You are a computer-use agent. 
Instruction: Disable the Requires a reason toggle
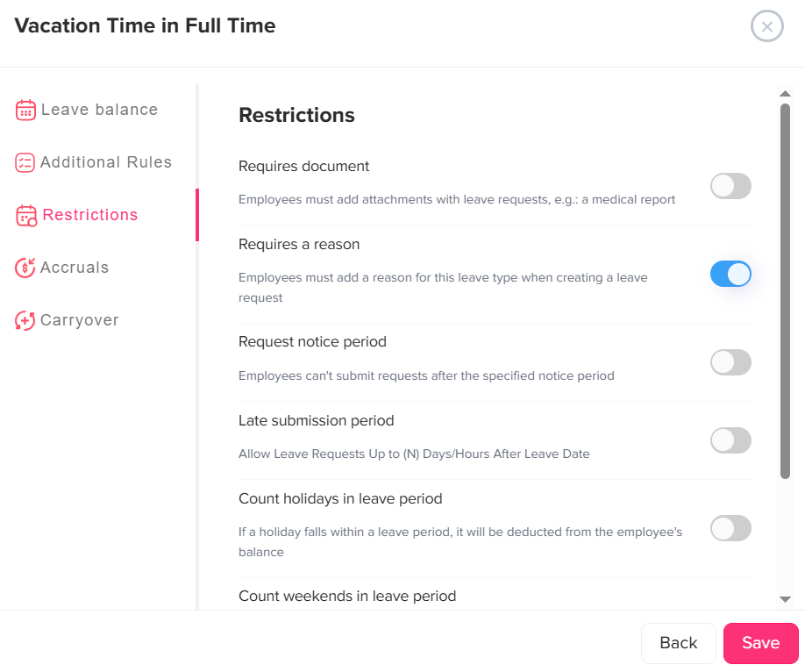pos(730,274)
